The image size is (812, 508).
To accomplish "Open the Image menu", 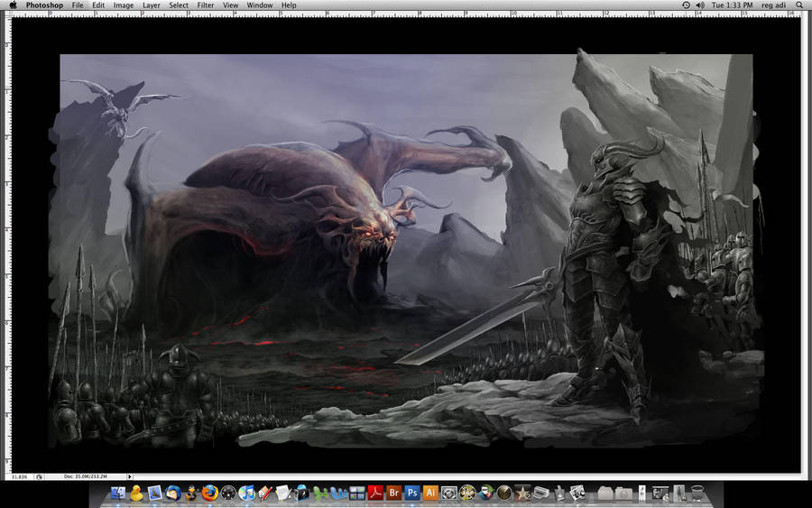I will 124,5.
